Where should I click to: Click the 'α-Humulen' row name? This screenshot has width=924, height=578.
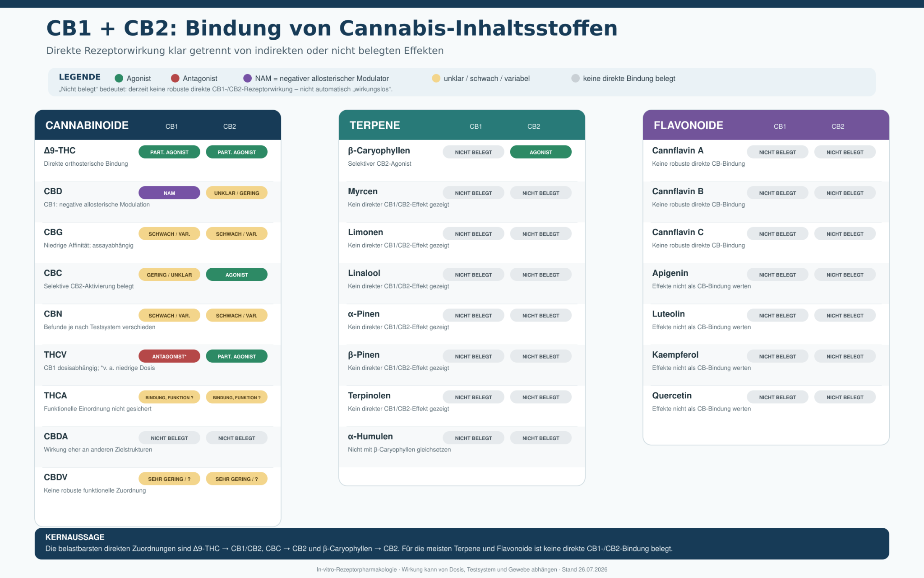370,437
